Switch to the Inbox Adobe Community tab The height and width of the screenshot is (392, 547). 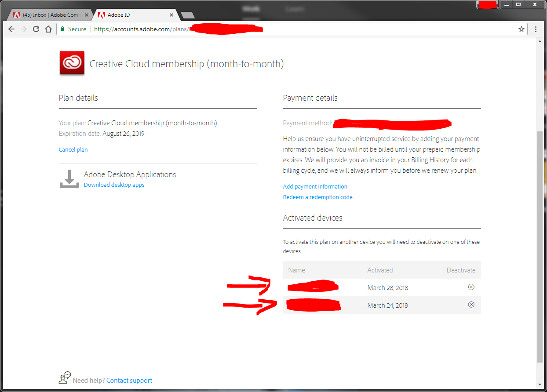49,15
